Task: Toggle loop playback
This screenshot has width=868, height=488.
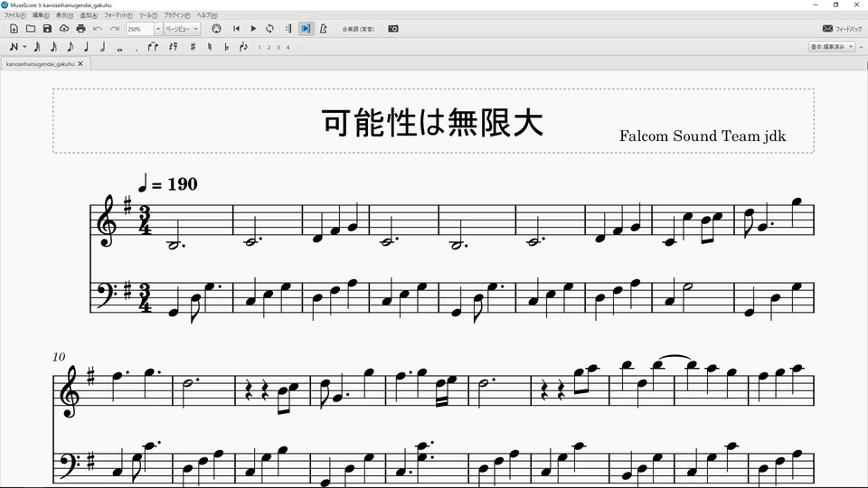Action: (x=270, y=29)
